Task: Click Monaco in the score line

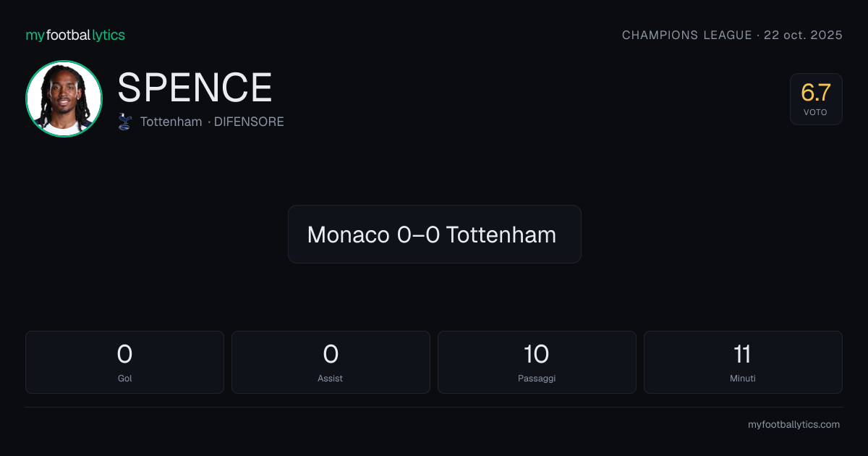Action: 349,235
